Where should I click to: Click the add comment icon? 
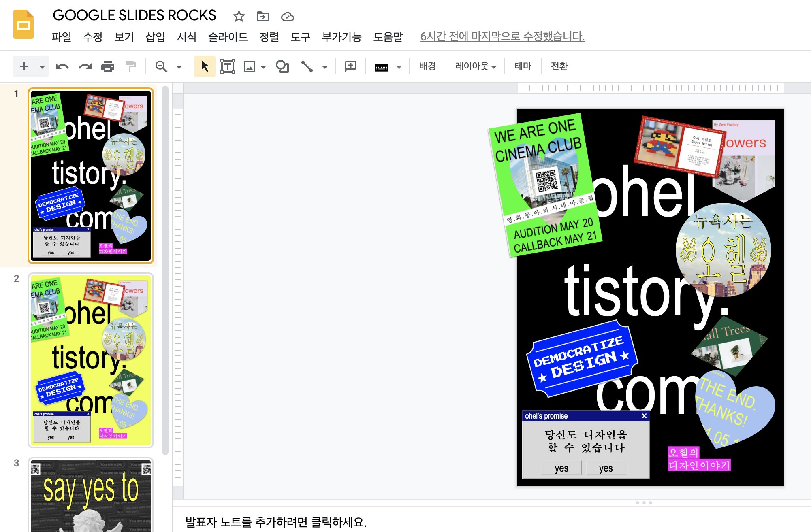click(x=350, y=66)
